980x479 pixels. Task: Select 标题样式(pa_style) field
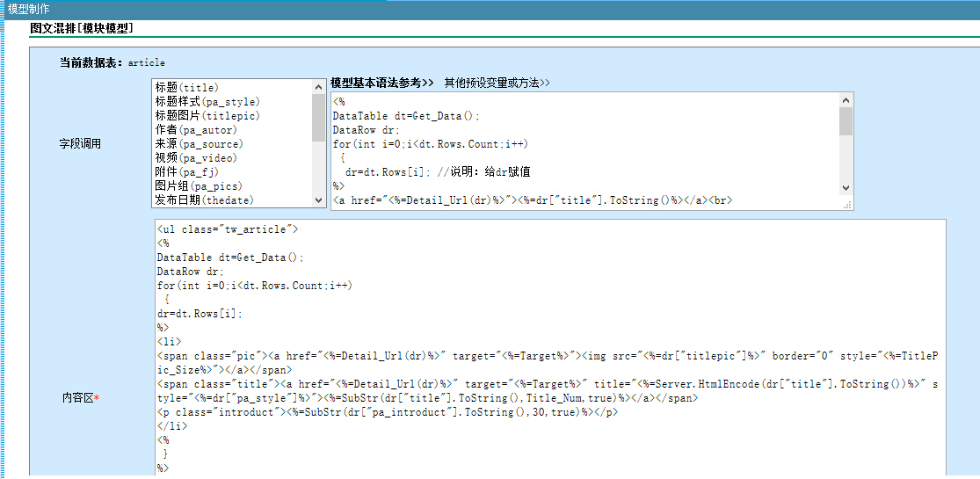(207, 102)
